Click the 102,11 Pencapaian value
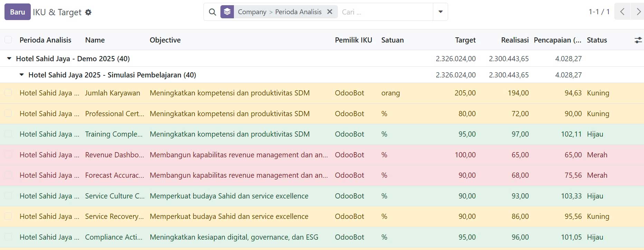 pyautogui.click(x=571, y=134)
